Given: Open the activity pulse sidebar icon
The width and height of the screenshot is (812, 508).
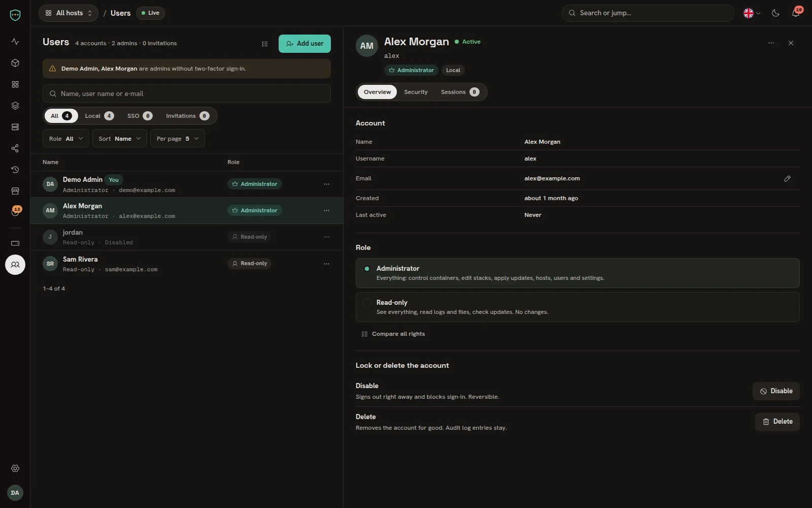Looking at the screenshot, I should point(15,42).
